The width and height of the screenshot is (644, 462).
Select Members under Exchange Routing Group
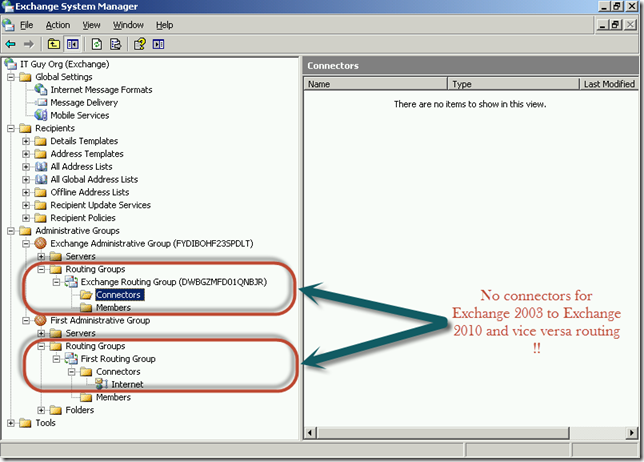(x=113, y=307)
